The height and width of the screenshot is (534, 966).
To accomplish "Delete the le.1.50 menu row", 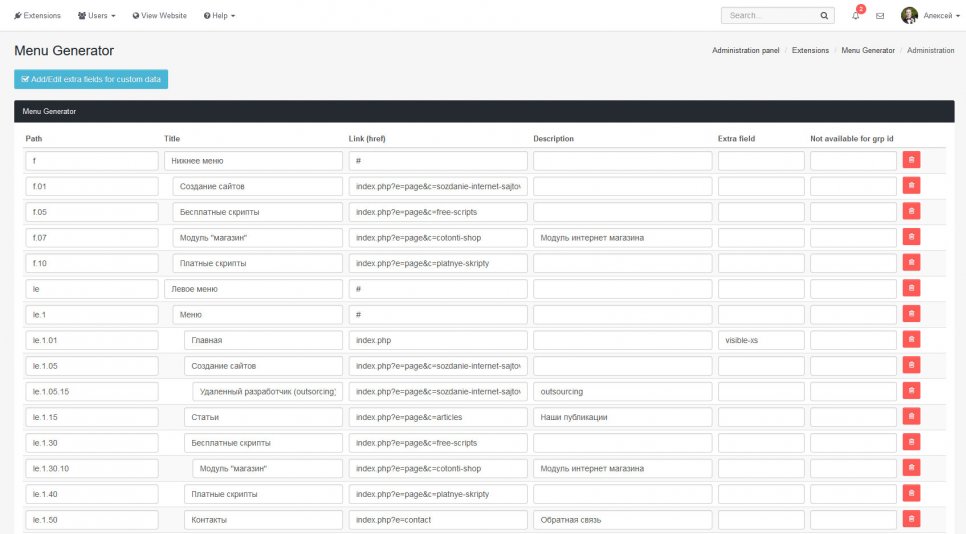I will point(911,519).
